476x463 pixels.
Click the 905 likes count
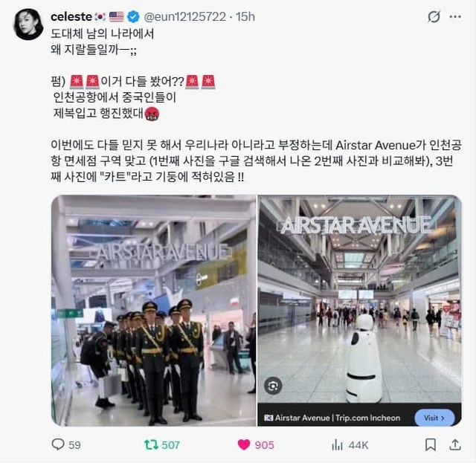click(265, 445)
